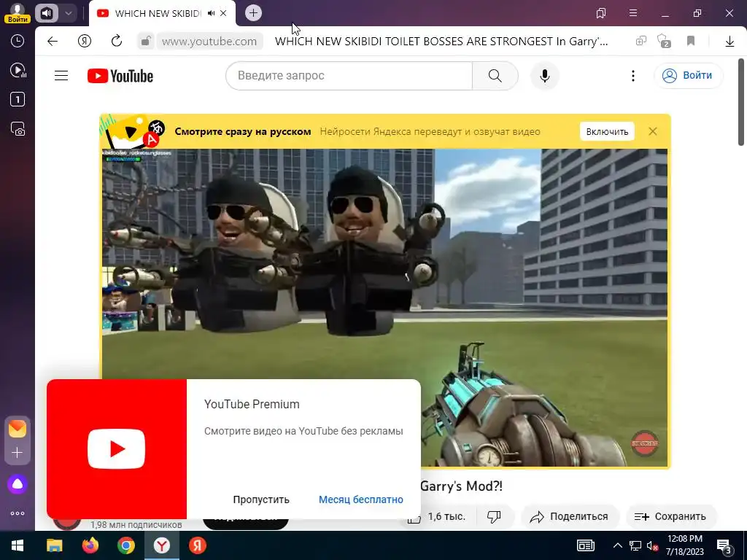This screenshot has width=747, height=560.
Task: Open YouTube settings three-dots menu
Action: click(633, 76)
